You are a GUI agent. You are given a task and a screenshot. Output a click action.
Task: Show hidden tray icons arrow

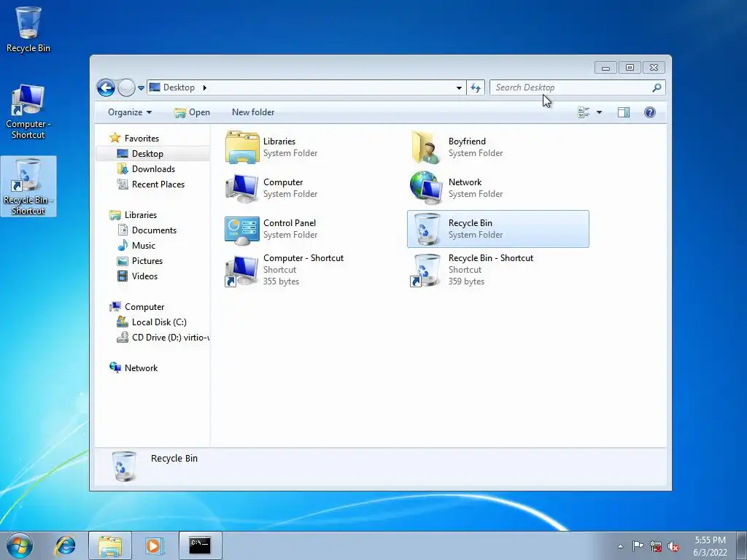pyautogui.click(x=620, y=546)
